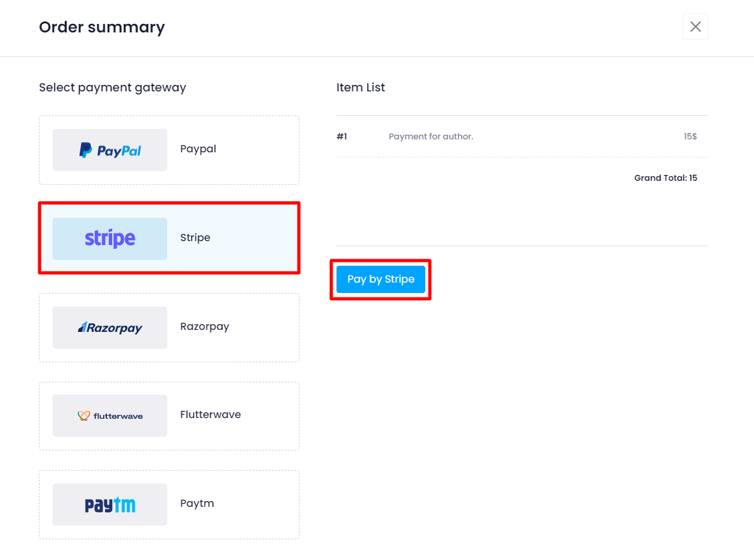
Task: Select the Flutterwave gateway text label
Action: tap(211, 415)
